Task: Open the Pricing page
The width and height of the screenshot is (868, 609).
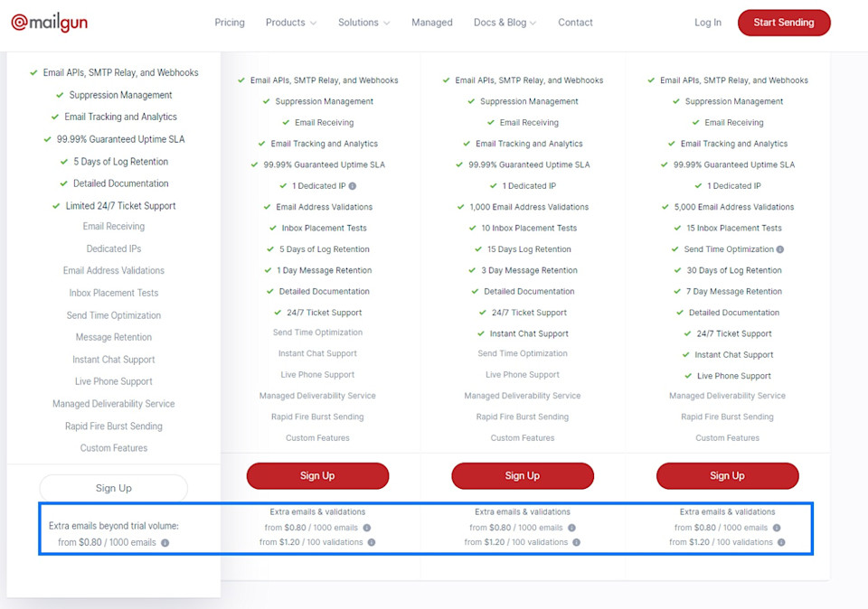Action: [229, 23]
